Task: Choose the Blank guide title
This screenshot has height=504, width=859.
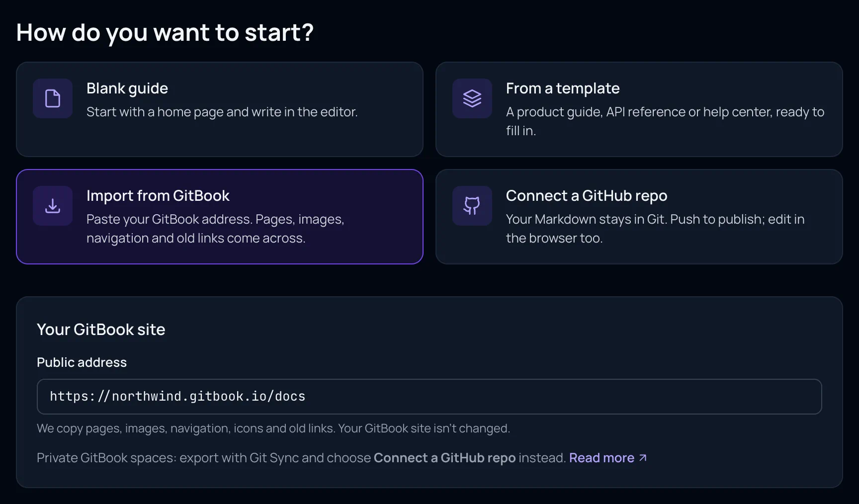Action: [127, 88]
